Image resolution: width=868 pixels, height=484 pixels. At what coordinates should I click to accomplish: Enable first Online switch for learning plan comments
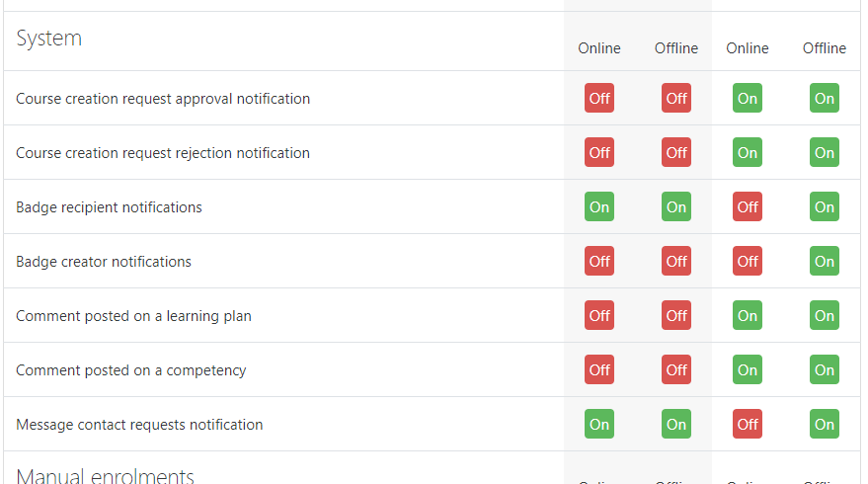pos(599,315)
